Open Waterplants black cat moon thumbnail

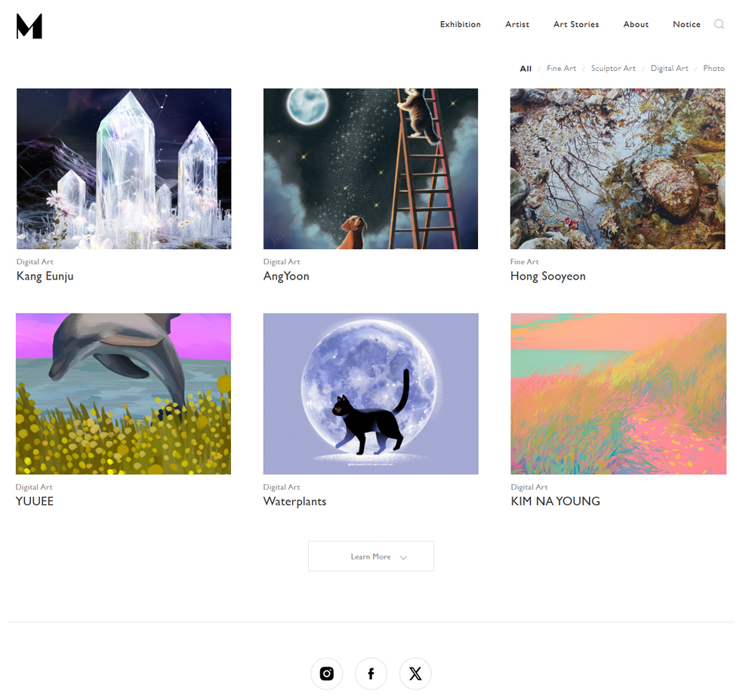click(x=371, y=394)
